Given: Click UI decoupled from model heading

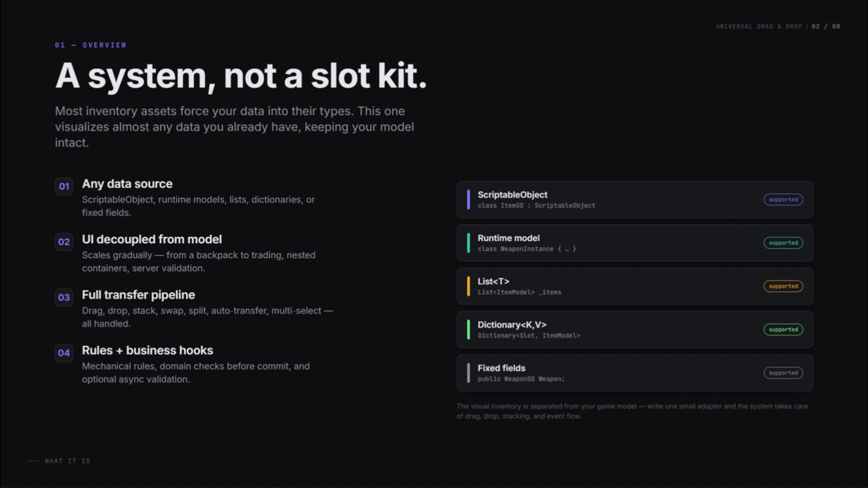Looking at the screenshot, I should tap(152, 239).
